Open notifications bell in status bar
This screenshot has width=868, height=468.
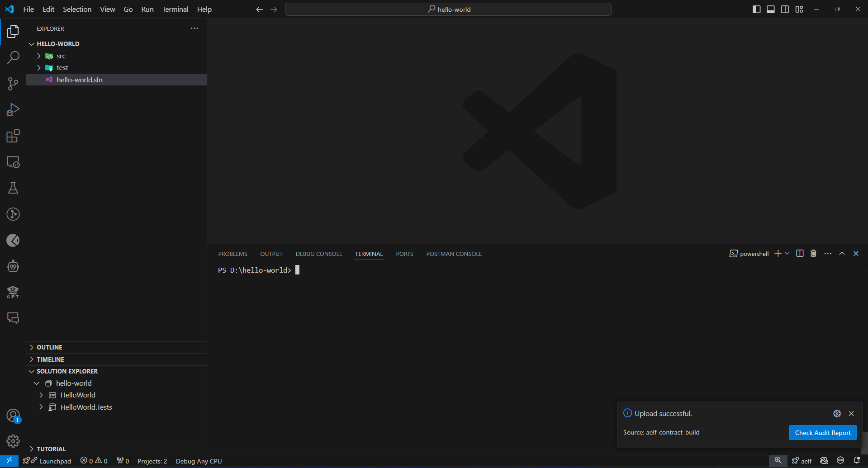click(x=857, y=461)
